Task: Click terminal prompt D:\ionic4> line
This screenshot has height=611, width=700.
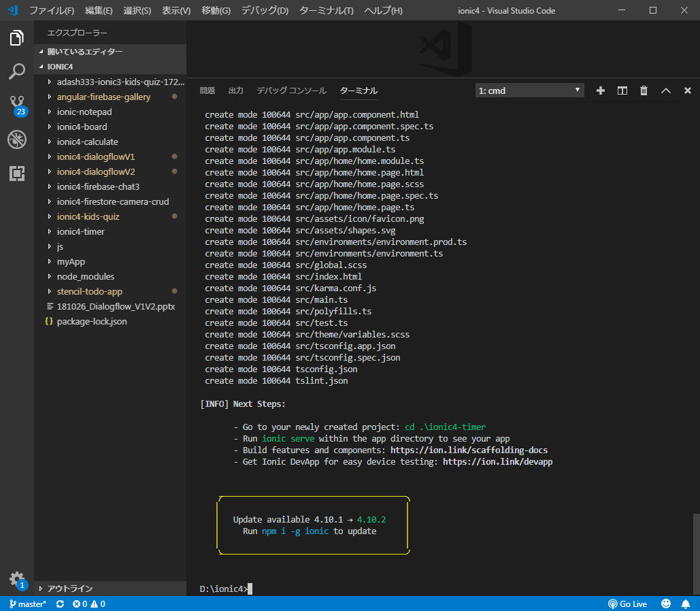Action: point(226,589)
